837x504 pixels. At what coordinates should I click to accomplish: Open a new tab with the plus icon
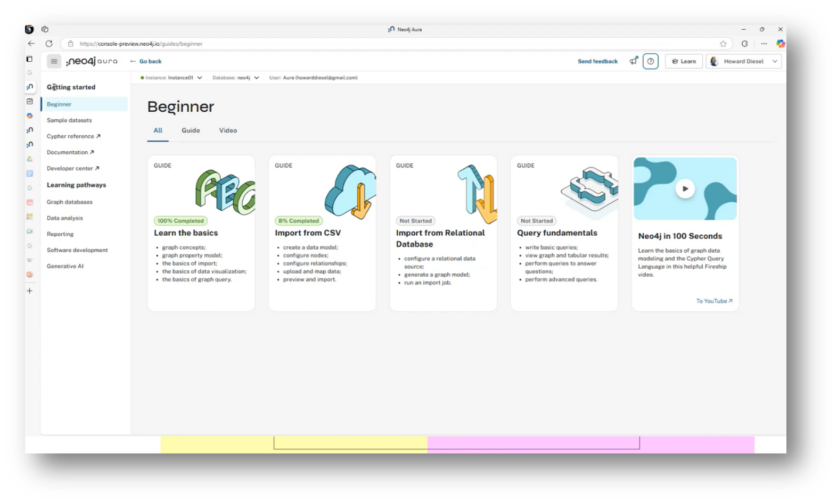(x=30, y=291)
